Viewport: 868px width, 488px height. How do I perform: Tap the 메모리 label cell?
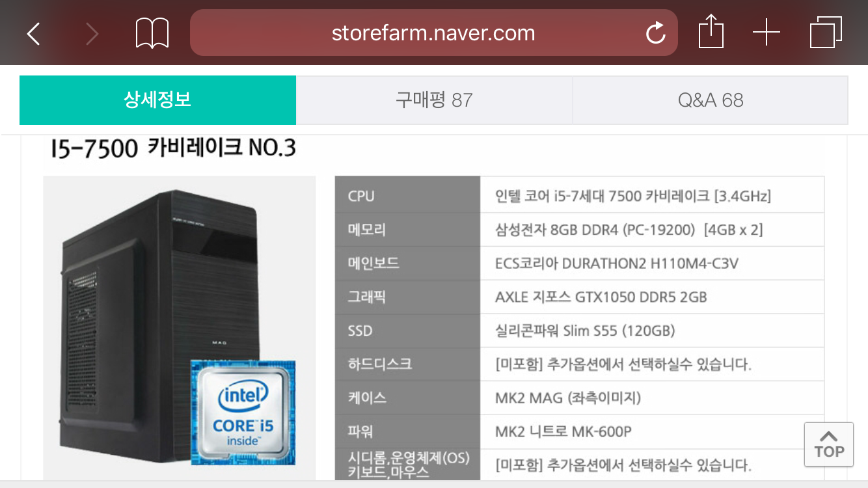407,229
